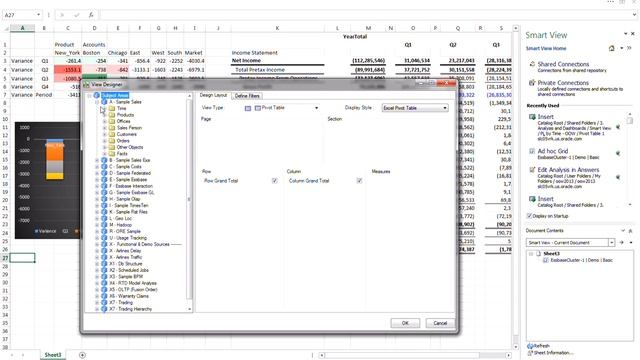Screen dimensions: 640x360
Task: Select the Other Objects folder
Action: click(130, 147)
